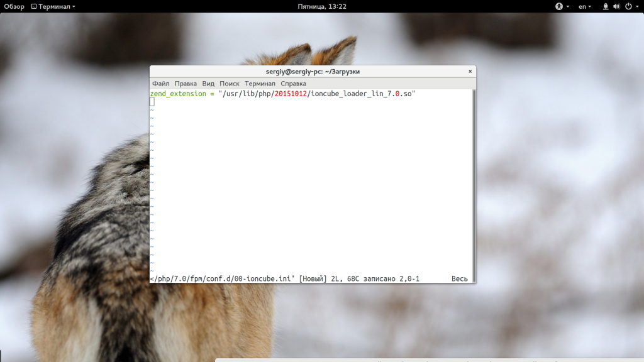Expand the system menu arrow beside power
This screenshot has height=362, width=644.
coord(636,6)
